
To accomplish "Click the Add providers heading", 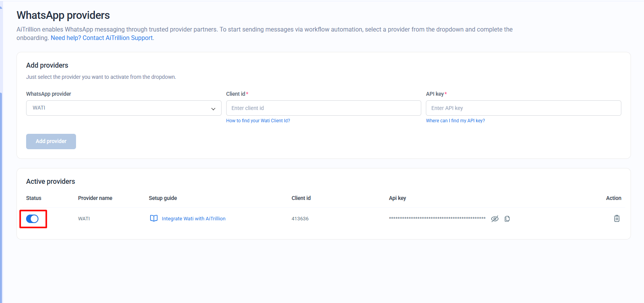I will (47, 65).
